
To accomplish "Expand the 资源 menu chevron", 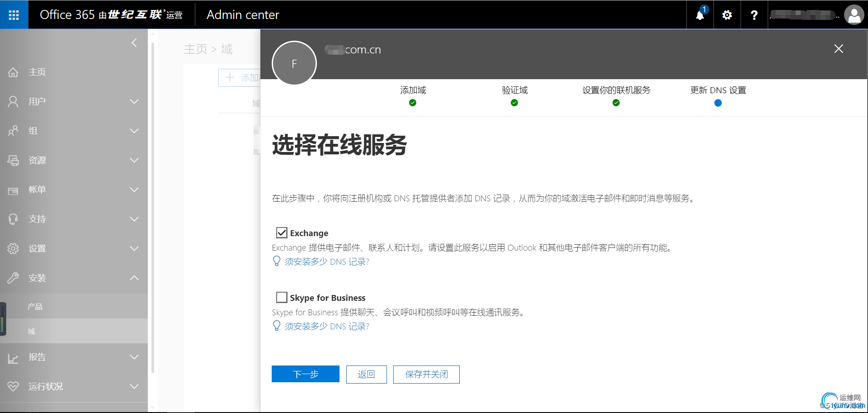I will pos(134,161).
